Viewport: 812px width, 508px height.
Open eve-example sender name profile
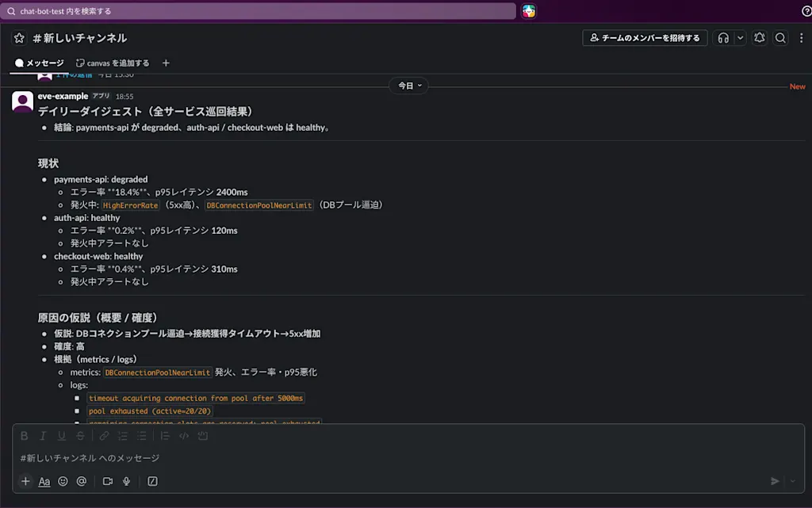tap(63, 96)
